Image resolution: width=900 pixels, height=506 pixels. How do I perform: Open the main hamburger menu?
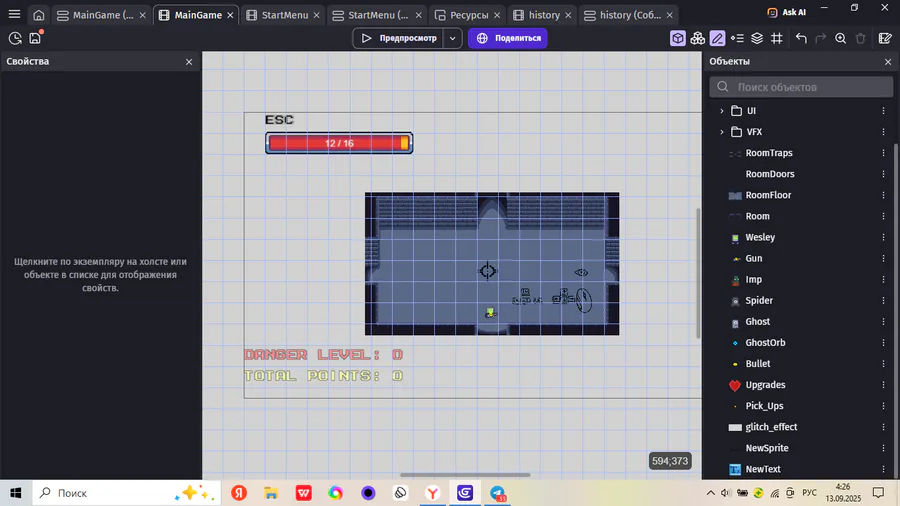(14, 14)
